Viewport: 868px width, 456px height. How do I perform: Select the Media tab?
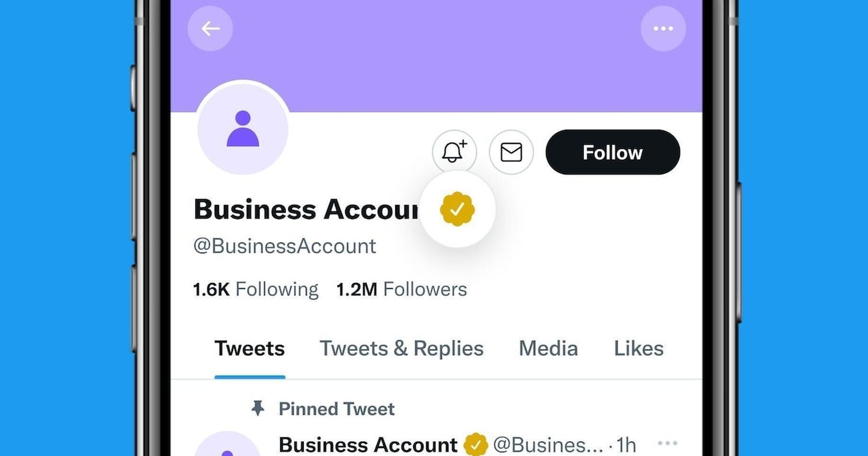[x=548, y=349]
